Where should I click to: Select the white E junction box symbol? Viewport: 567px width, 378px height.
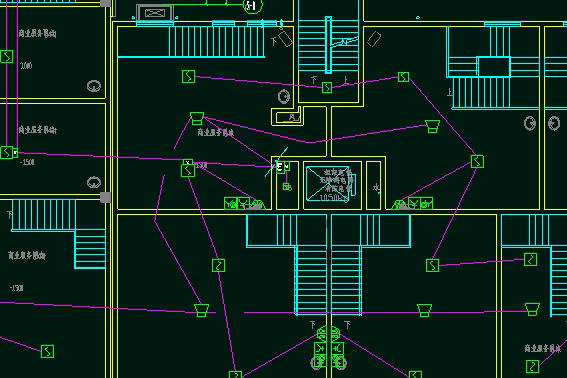point(280,167)
